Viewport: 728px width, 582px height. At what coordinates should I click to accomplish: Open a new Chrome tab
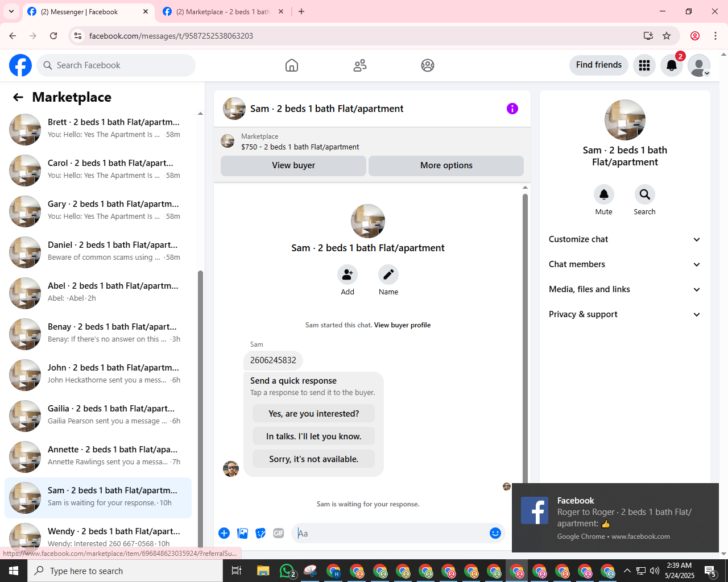click(x=301, y=11)
